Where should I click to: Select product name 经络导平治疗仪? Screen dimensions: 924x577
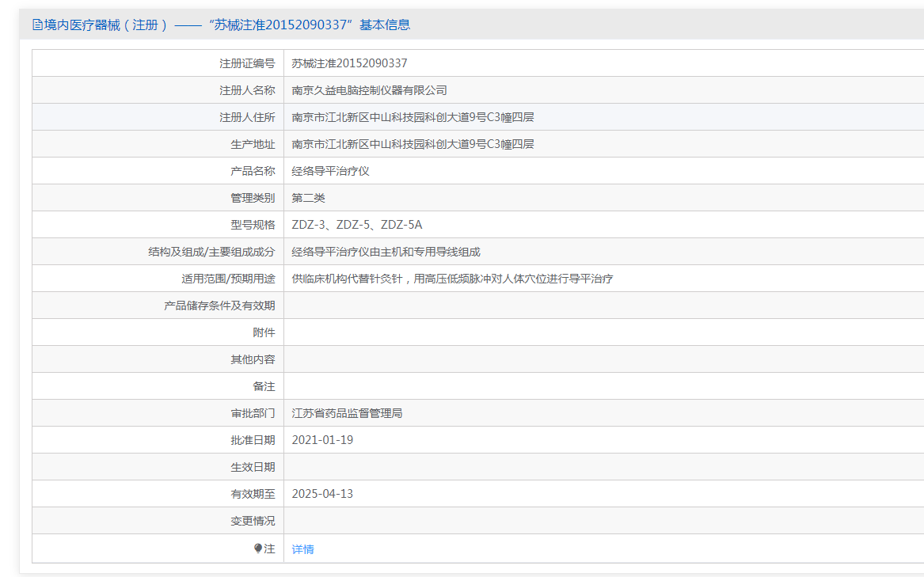pos(331,171)
